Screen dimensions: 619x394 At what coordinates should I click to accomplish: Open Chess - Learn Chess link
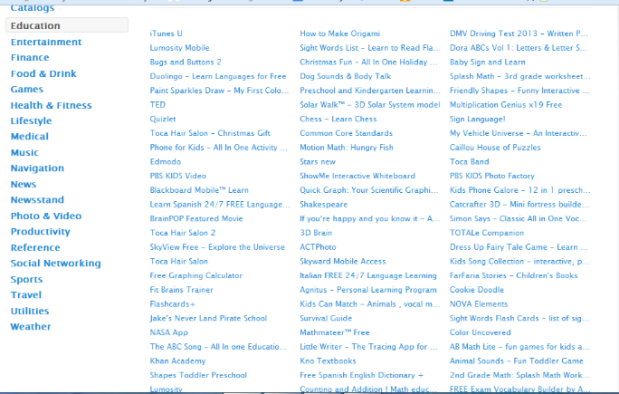(338, 119)
